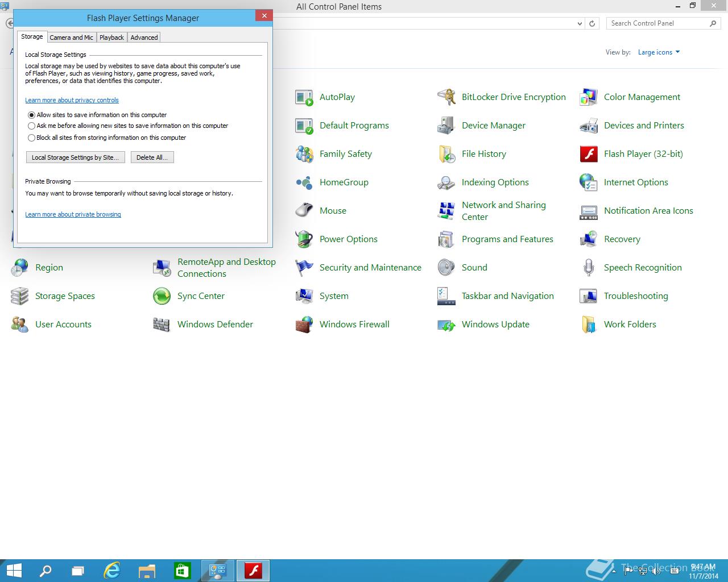The width and height of the screenshot is (728, 582).
Task: Open Devices and Printers icon
Action: click(589, 126)
